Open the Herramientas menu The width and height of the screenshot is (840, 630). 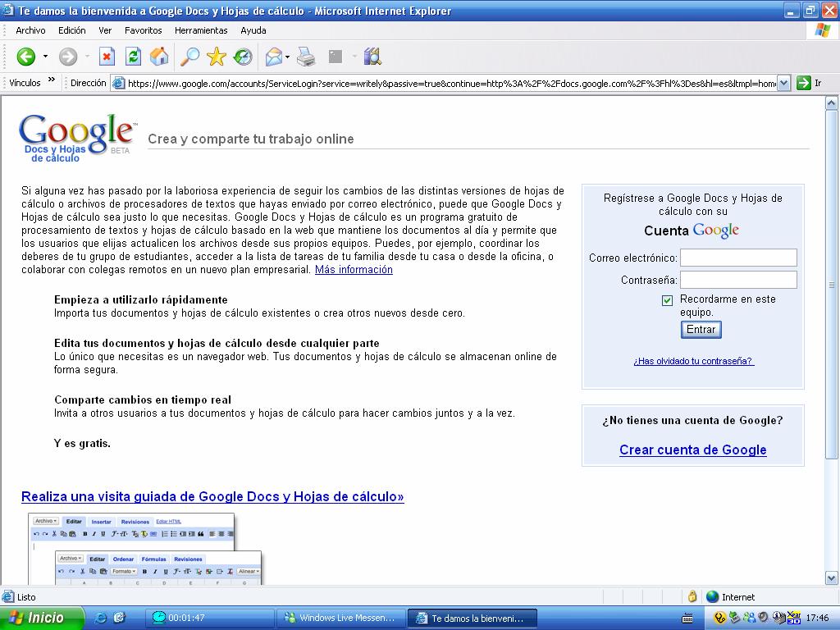(x=201, y=30)
